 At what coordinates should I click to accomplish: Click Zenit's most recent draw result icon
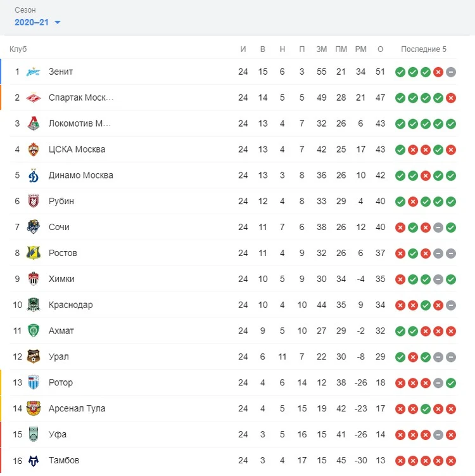451,72
